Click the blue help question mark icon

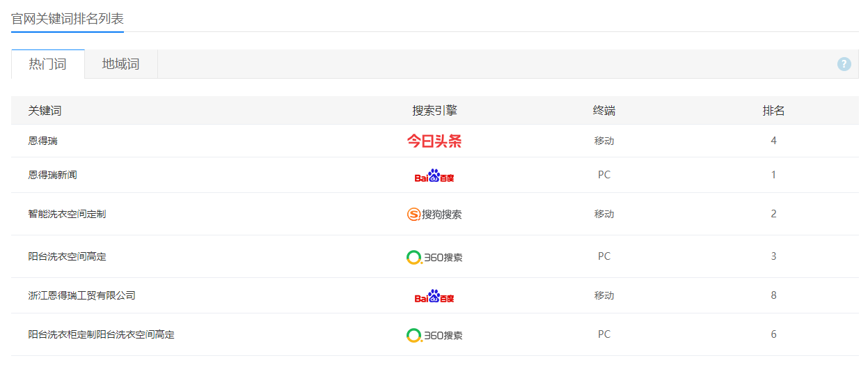[x=844, y=64]
